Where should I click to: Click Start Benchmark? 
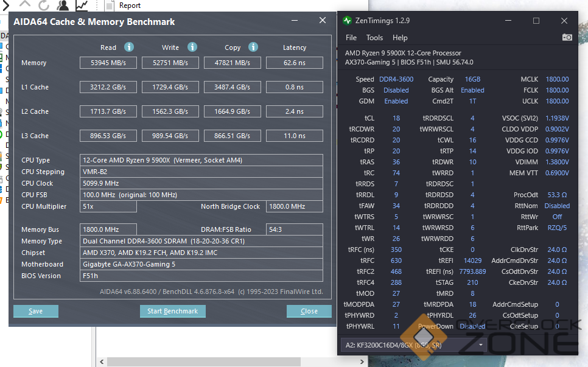click(172, 311)
